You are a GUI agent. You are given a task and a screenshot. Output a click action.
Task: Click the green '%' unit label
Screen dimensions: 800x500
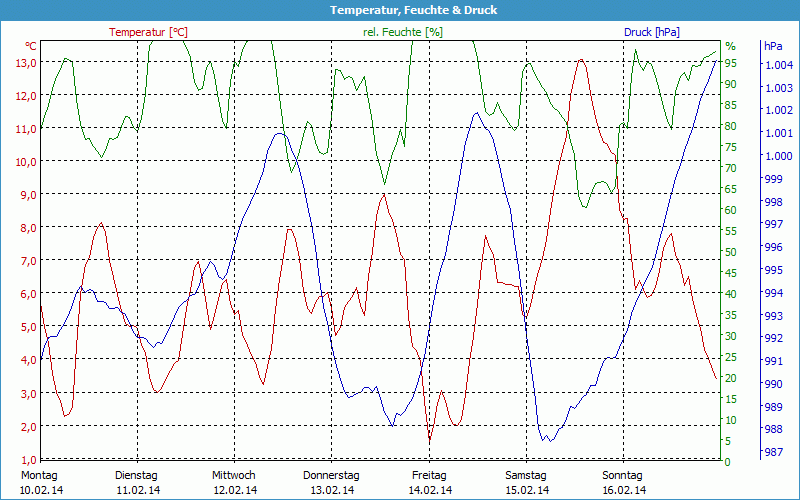pyautogui.click(x=731, y=46)
